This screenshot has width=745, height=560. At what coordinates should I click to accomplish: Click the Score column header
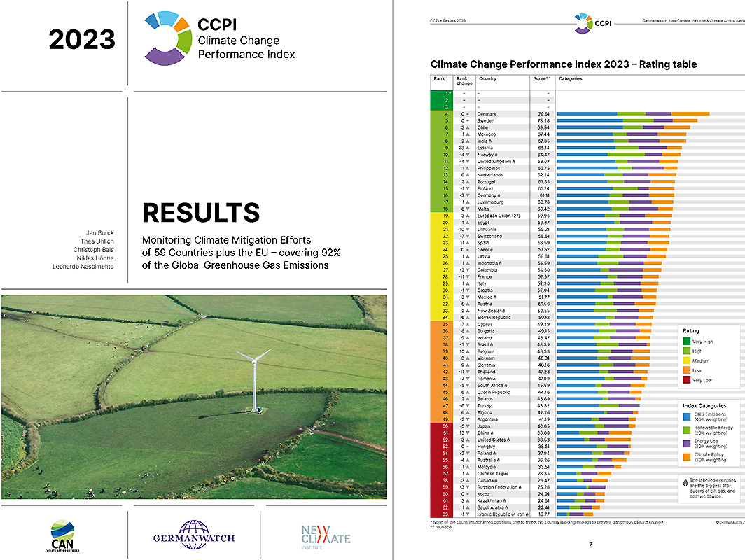point(539,79)
